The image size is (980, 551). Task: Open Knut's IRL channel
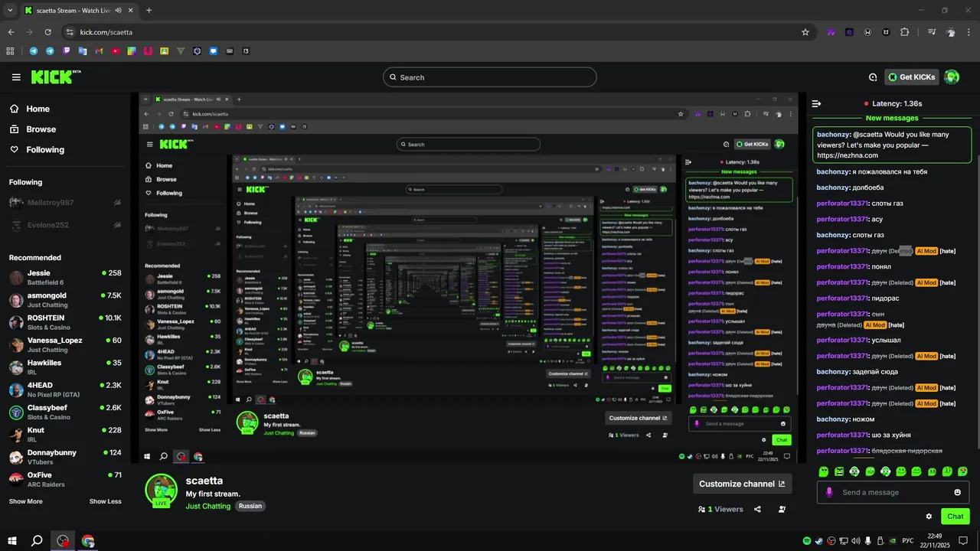pyautogui.click(x=65, y=434)
